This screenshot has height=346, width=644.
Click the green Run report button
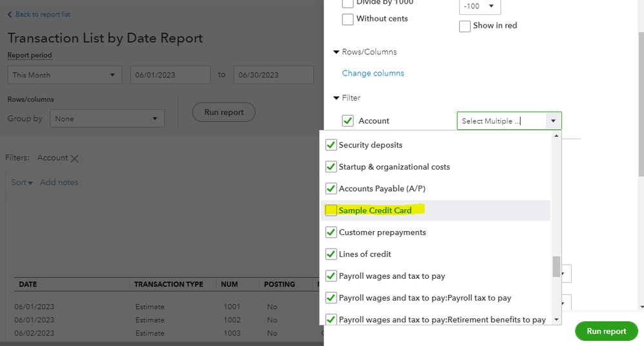[x=606, y=331]
